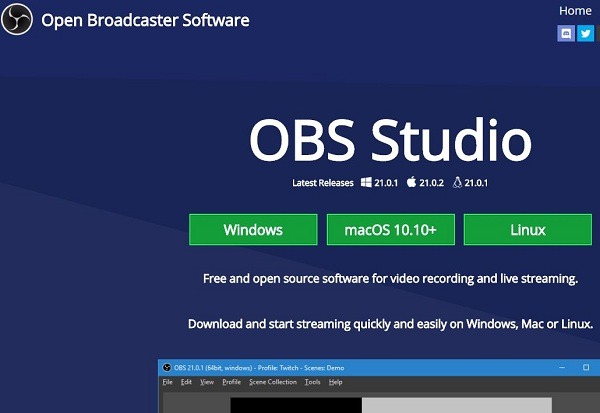
Task: Click the Windows release version 21.0.1 text
Action: (386, 183)
